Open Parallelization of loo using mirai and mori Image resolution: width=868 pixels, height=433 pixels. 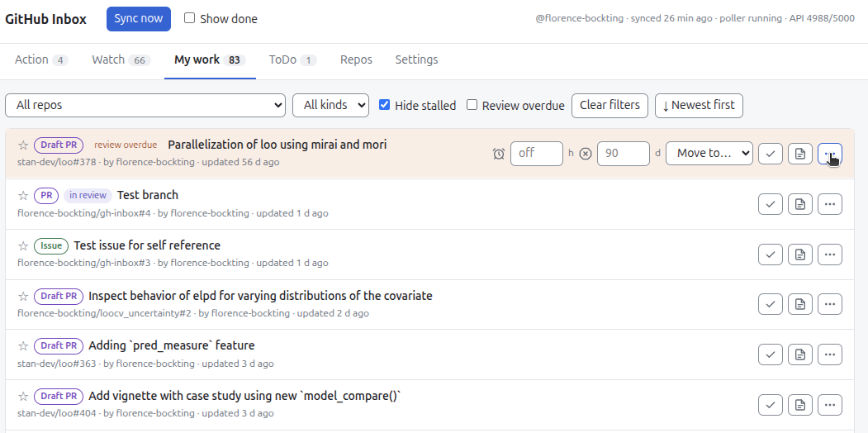[x=277, y=145]
